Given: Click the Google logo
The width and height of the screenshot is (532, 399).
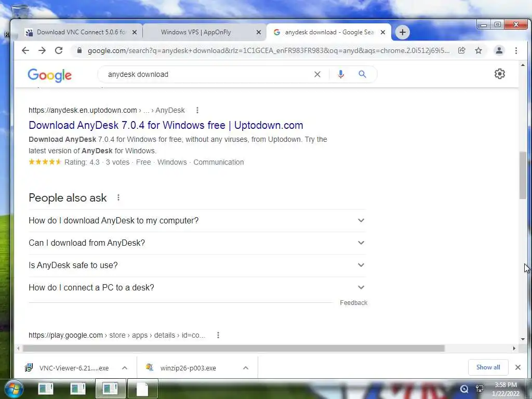Looking at the screenshot, I should (49, 75).
